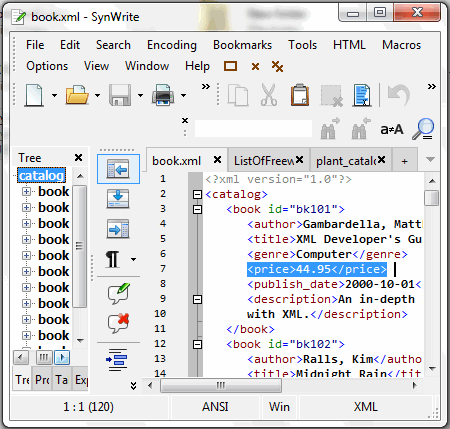Close the book.xml tab
Screen dimensions: 450x429
tap(217, 160)
